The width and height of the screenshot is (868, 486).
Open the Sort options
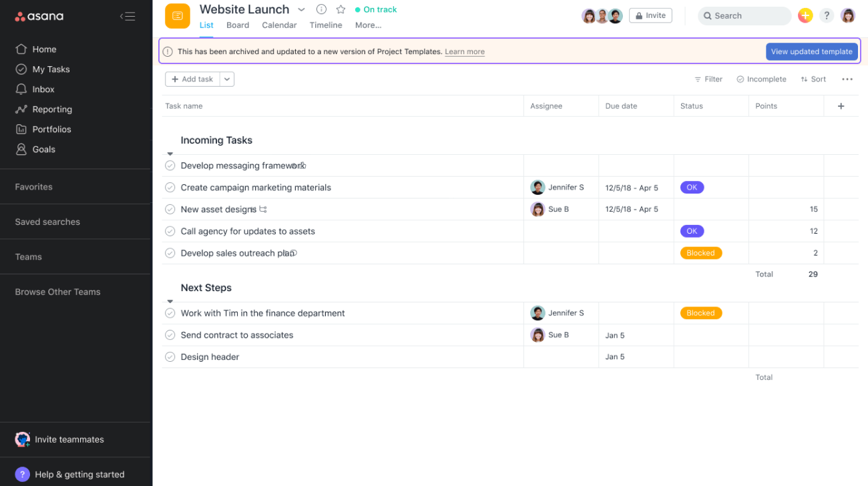[x=813, y=79]
